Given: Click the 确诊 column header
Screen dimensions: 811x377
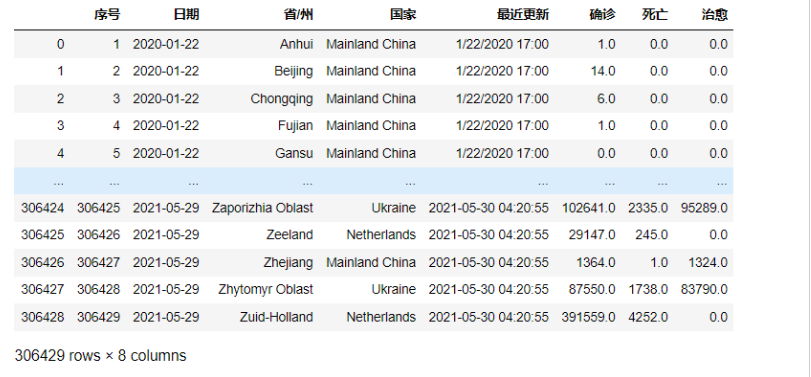Looking at the screenshot, I should (x=603, y=15).
